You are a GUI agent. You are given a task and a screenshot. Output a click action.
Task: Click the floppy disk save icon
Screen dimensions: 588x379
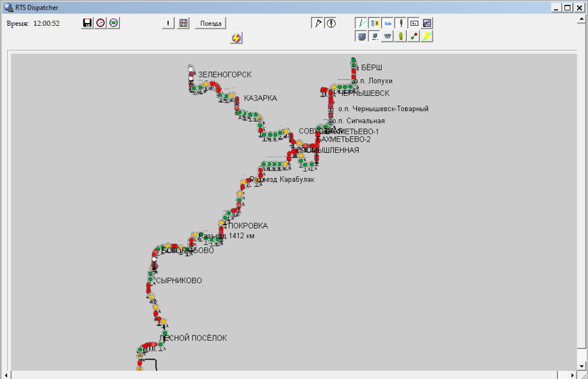[x=87, y=23]
